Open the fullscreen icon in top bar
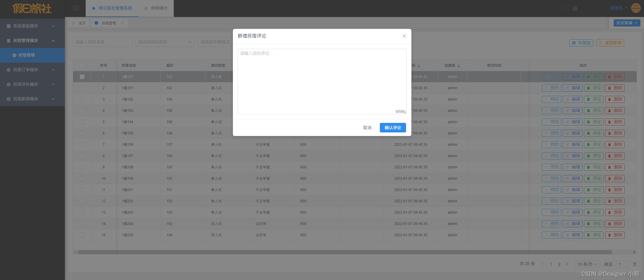This screenshot has width=644, height=280. (566, 8)
